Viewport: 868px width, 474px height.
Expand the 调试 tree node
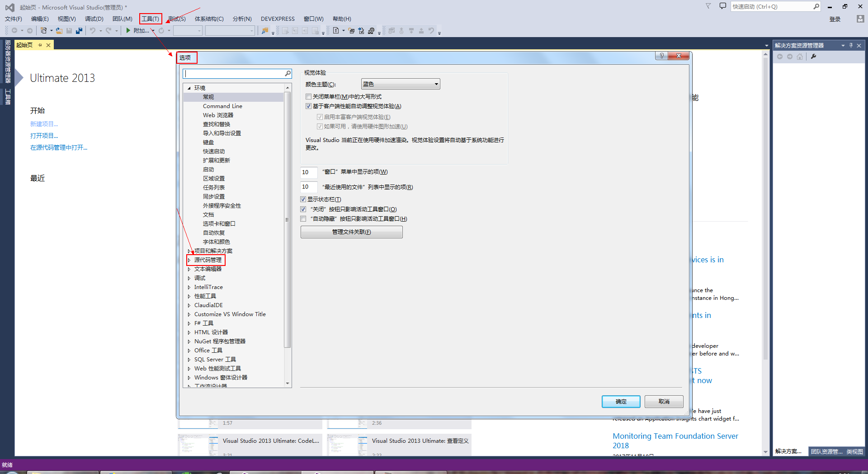coord(189,278)
